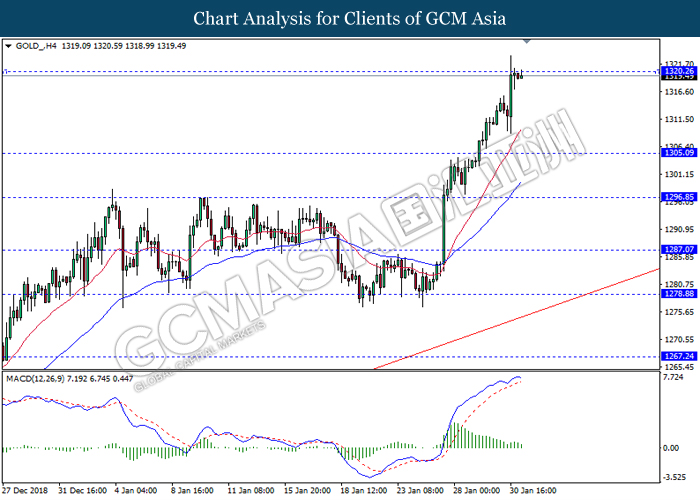Click the 30 Jan 16:00 time label
This screenshot has width=700, height=500.
(x=533, y=490)
